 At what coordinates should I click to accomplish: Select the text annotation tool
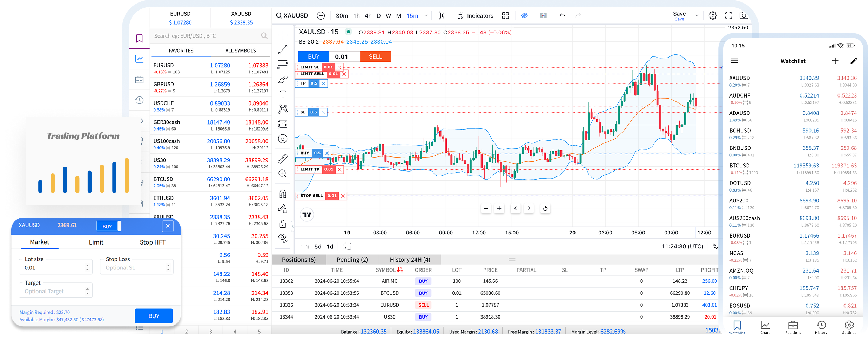tap(283, 94)
